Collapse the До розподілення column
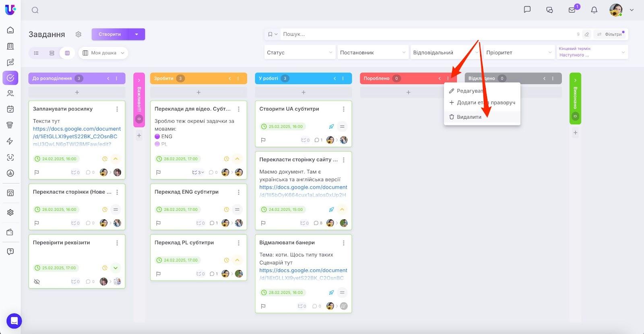Image resolution: width=644 pixels, height=334 pixels. click(108, 78)
